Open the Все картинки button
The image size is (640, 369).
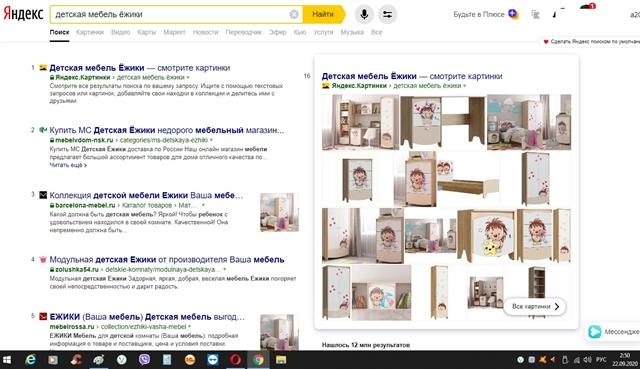(535, 306)
